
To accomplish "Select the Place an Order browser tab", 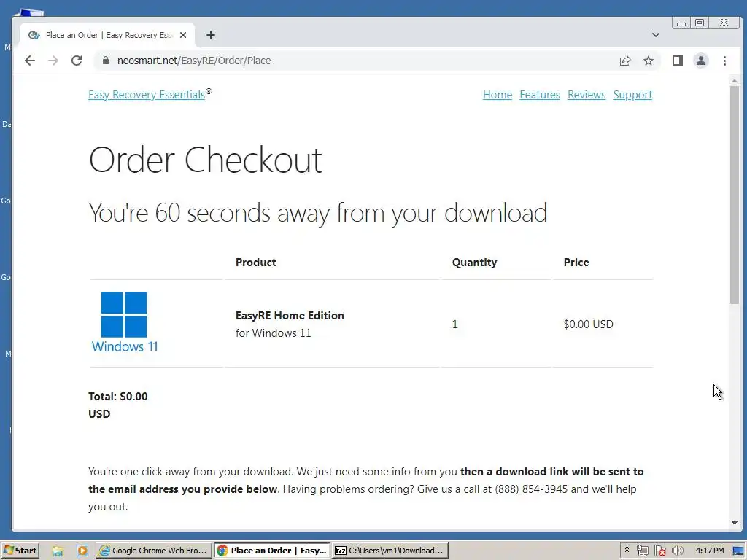I will pyautogui.click(x=108, y=35).
